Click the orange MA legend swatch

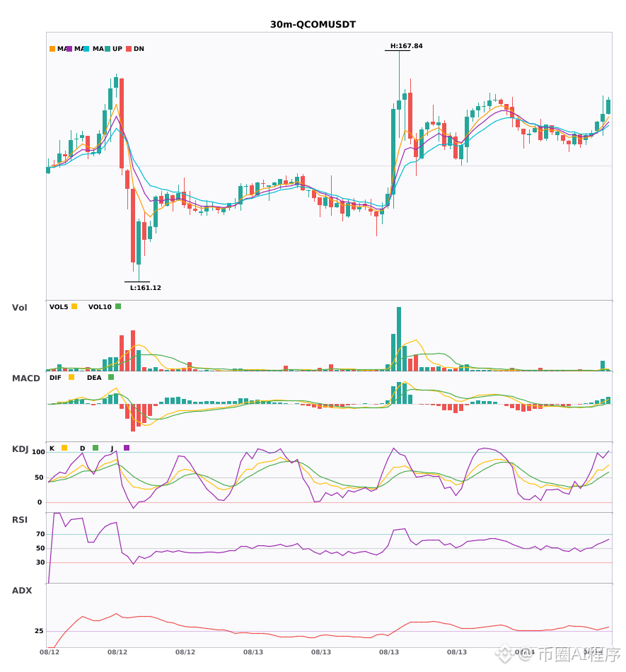tap(52, 49)
